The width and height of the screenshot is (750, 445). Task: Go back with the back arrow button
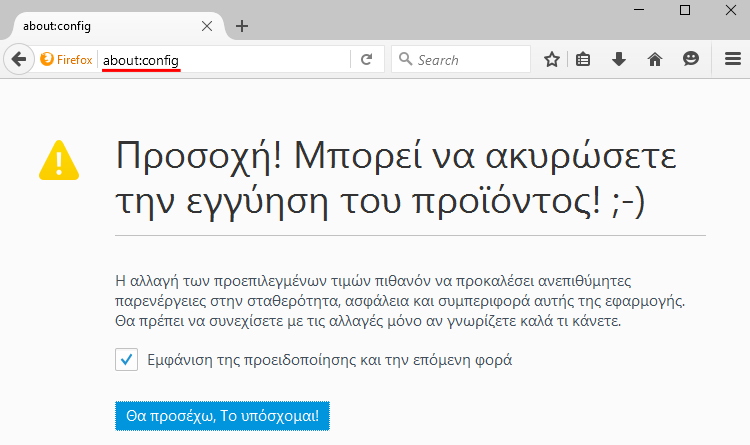(x=19, y=59)
